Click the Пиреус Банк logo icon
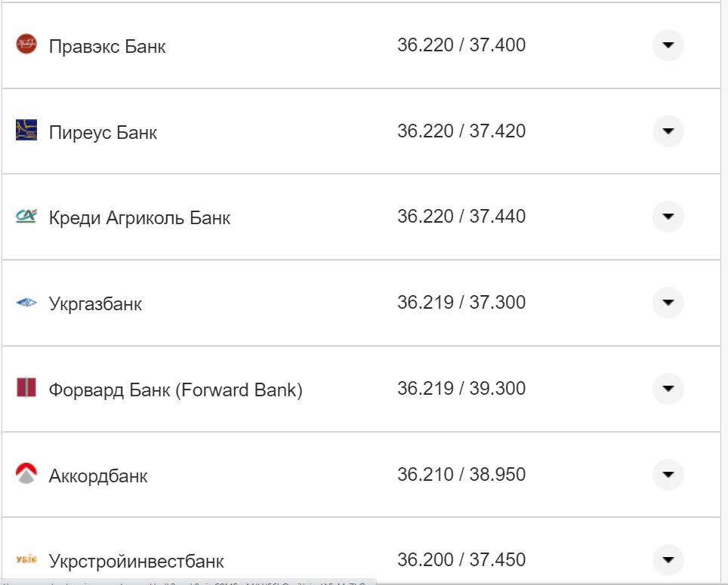This screenshot has height=585, width=728. (26, 131)
